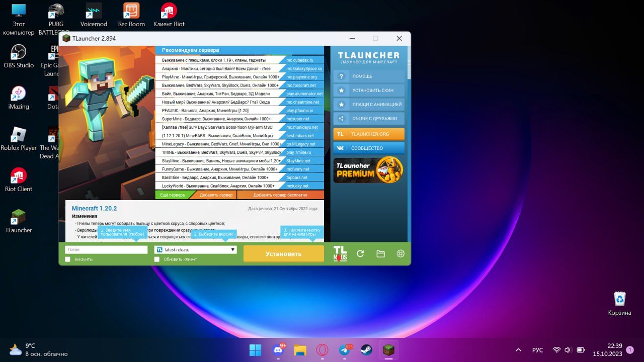Open the TLAUNCHER.ORG link button
Screen dimensions: 644x362
pyautogui.click(x=369, y=134)
